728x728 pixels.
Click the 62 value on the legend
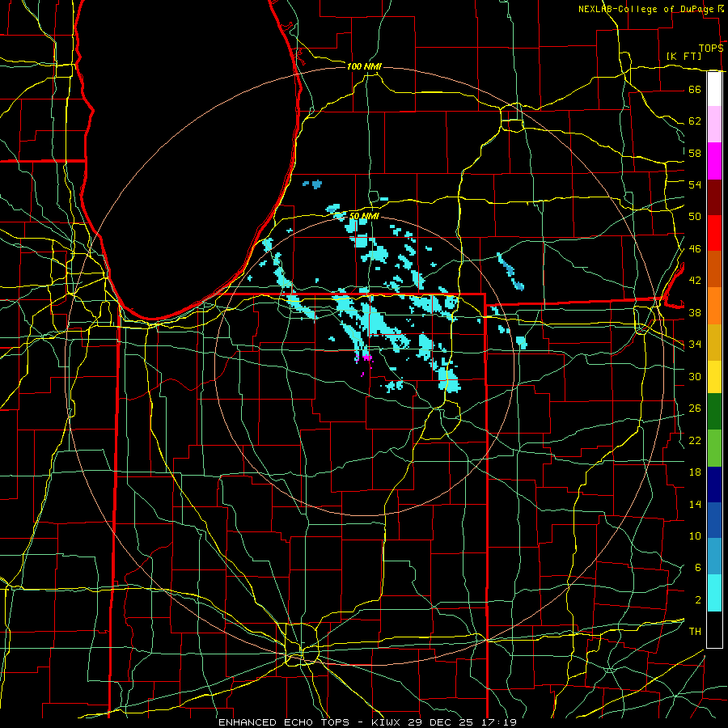695,121
